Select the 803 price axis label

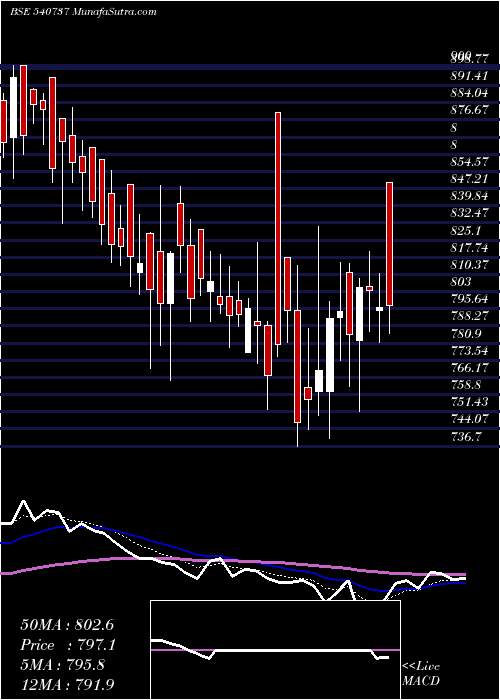coord(461,282)
